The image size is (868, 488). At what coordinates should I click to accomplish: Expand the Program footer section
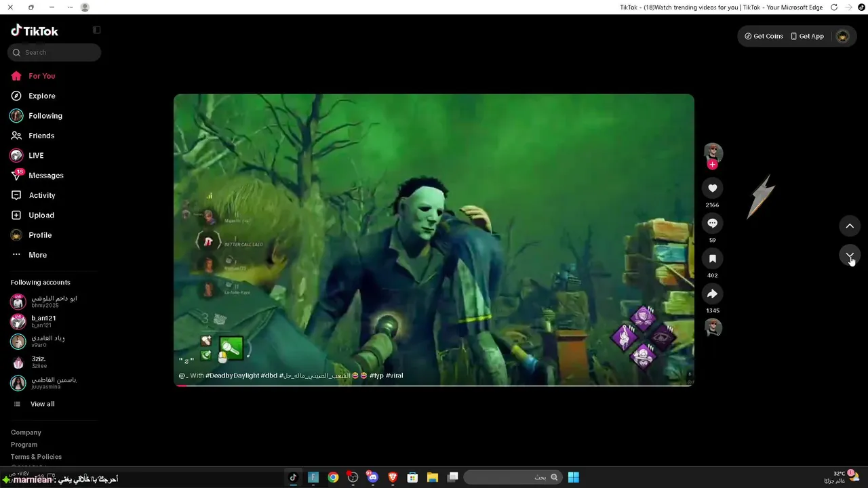(x=24, y=445)
